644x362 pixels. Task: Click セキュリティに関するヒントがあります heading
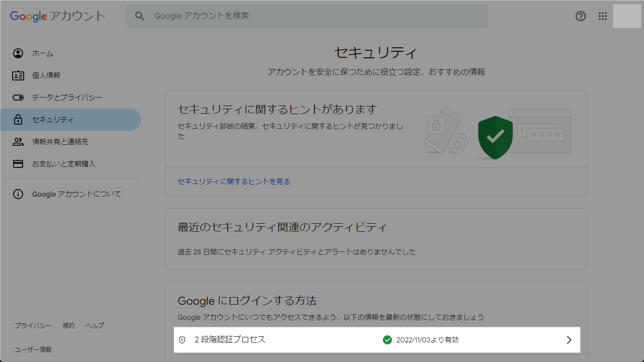(277, 109)
